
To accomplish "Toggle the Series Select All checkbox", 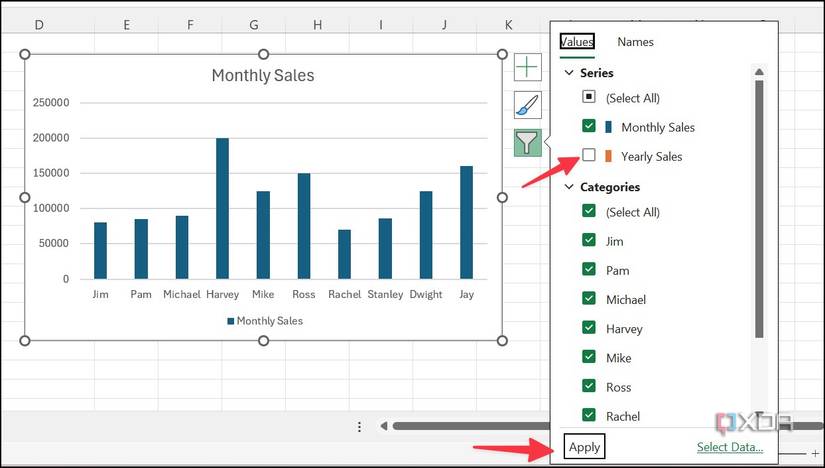I will 589,97.
